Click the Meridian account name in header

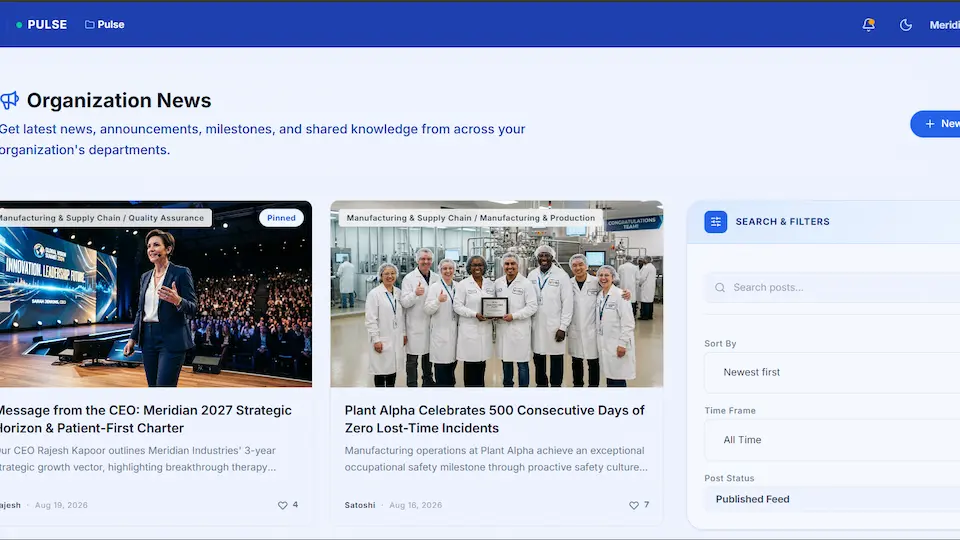[x=944, y=25]
